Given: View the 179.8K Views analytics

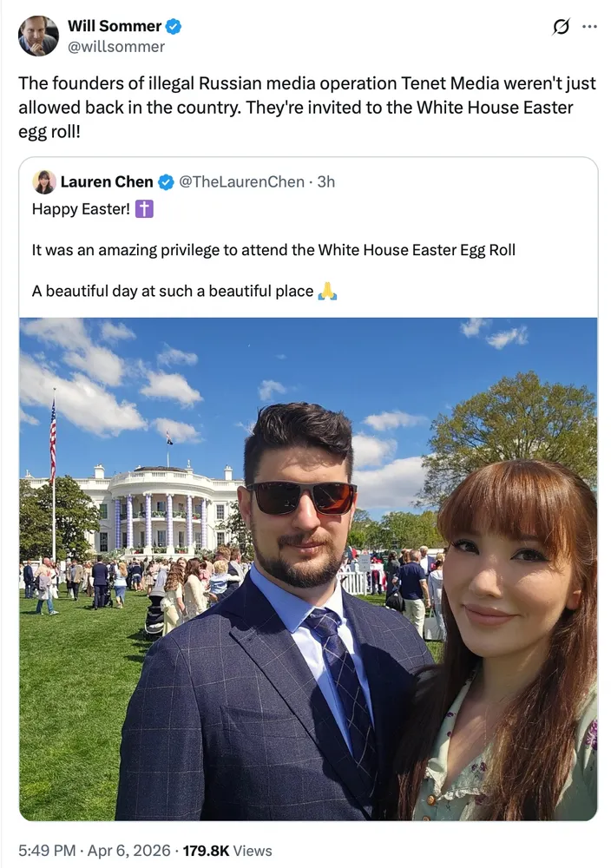Looking at the screenshot, I should click(x=227, y=851).
